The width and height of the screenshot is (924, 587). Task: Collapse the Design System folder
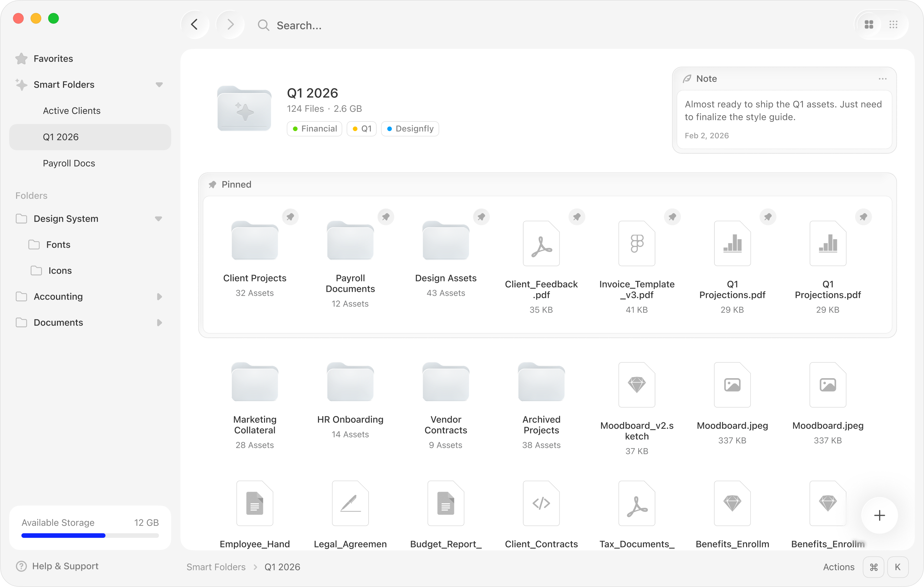[158, 219]
